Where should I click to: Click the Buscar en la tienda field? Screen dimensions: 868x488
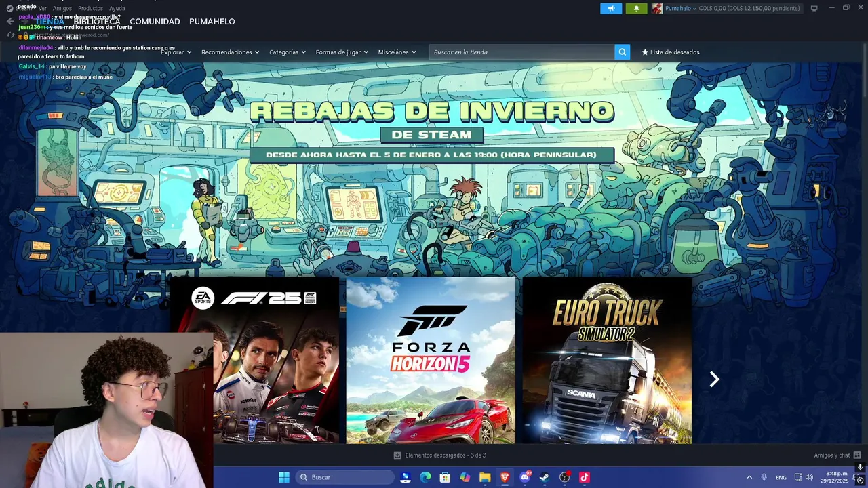521,52
